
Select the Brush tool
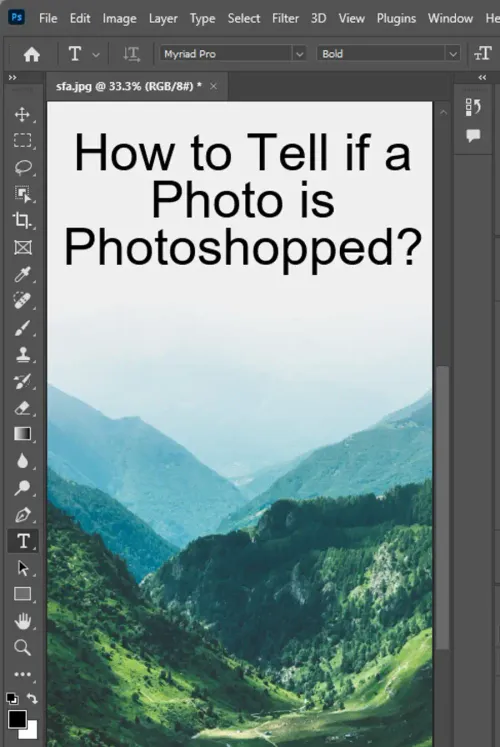pos(22,328)
